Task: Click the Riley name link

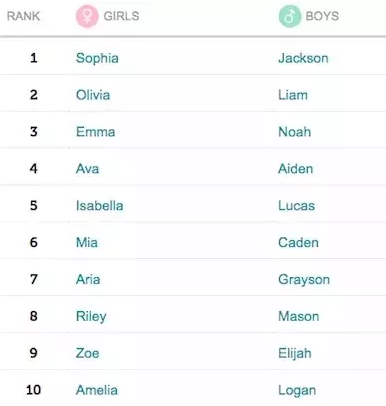Action: coord(91,316)
